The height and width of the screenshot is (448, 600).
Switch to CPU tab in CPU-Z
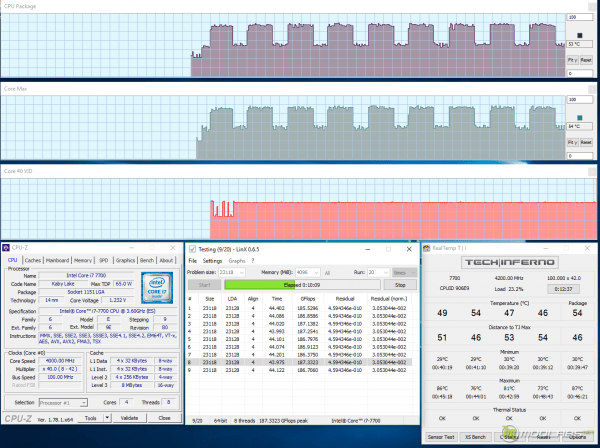[x=13, y=260]
